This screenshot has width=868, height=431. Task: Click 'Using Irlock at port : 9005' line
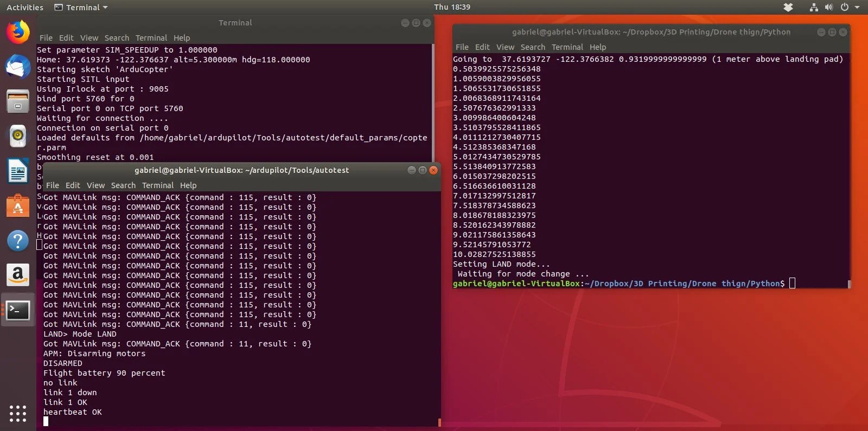pos(103,89)
